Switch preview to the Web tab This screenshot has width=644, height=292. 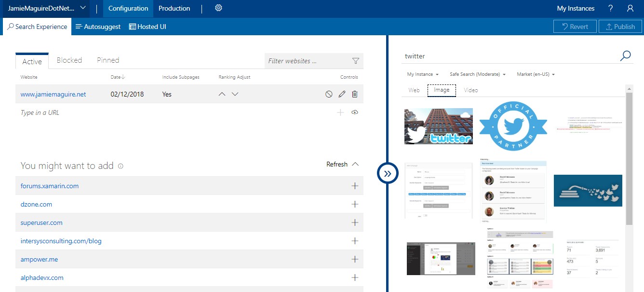[414, 90]
